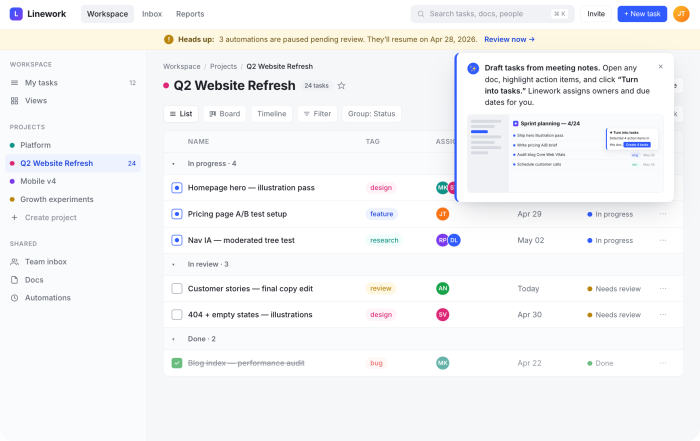Image resolution: width=700 pixels, height=441 pixels.
Task: Click the New task button
Action: point(642,14)
